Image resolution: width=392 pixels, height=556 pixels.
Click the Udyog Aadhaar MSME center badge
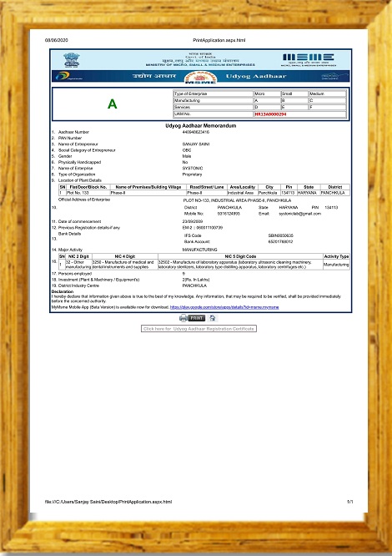click(x=200, y=77)
